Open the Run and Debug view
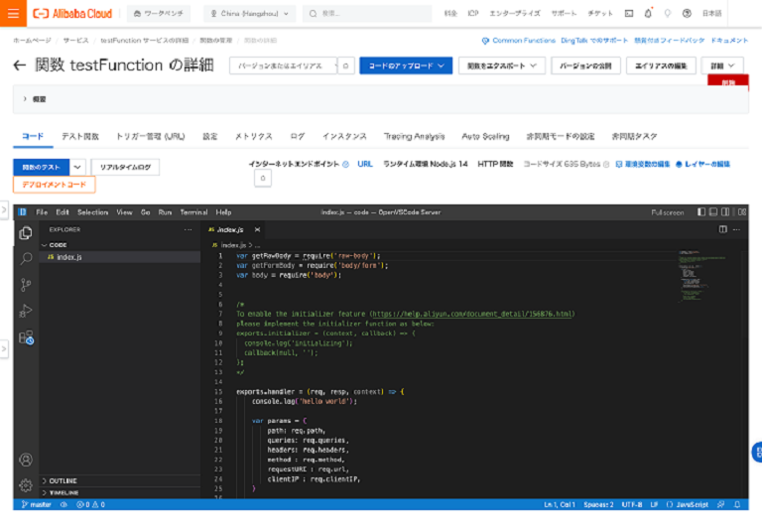Screen dimensions: 762x532 pyautogui.click(x=26, y=311)
